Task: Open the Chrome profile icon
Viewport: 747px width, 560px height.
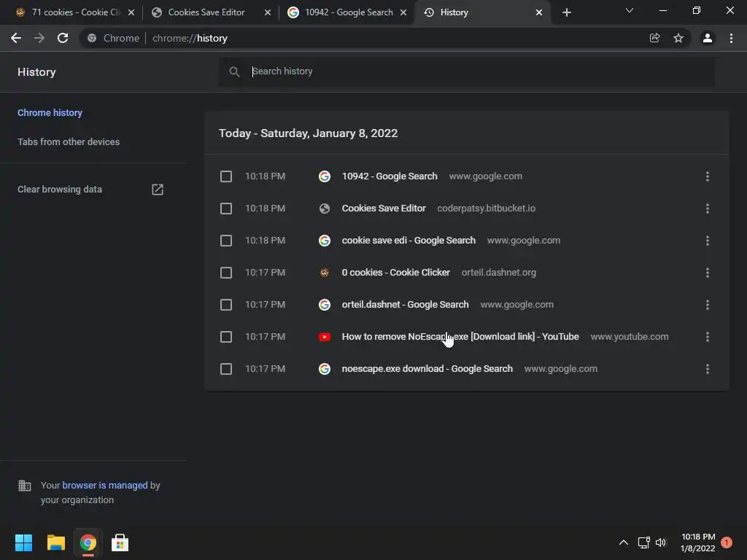Action: coord(708,38)
